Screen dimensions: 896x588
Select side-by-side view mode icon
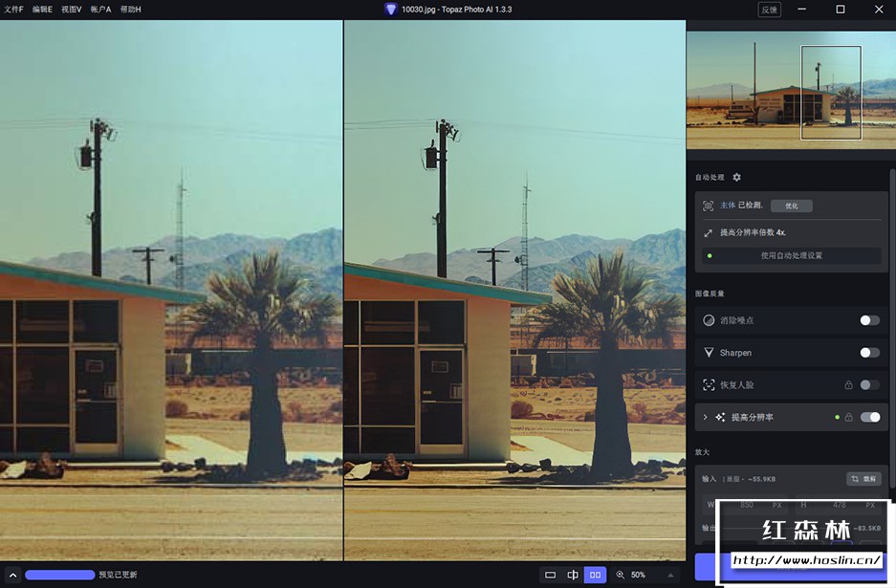click(595, 575)
